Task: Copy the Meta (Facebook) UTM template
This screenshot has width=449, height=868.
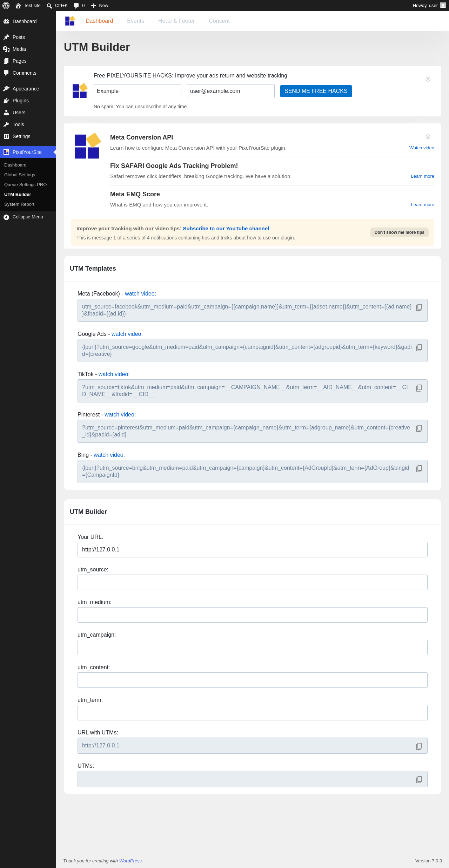Action: click(x=419, y=307)
